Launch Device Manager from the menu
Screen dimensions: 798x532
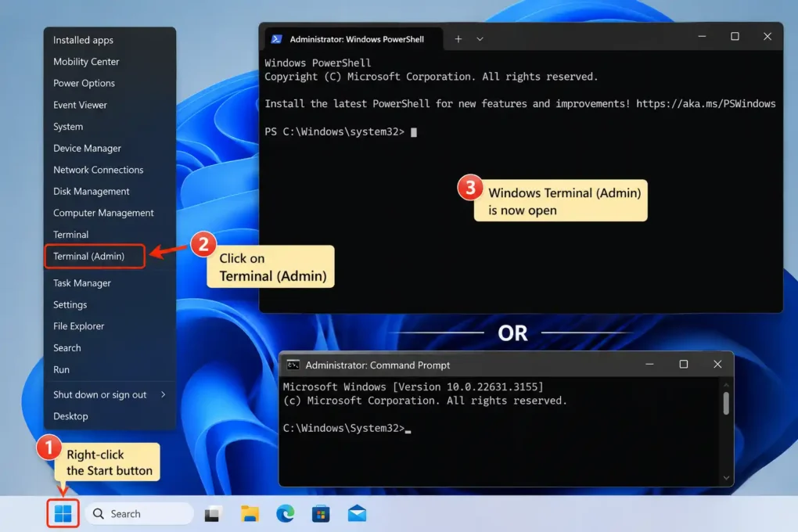(110, 148)
